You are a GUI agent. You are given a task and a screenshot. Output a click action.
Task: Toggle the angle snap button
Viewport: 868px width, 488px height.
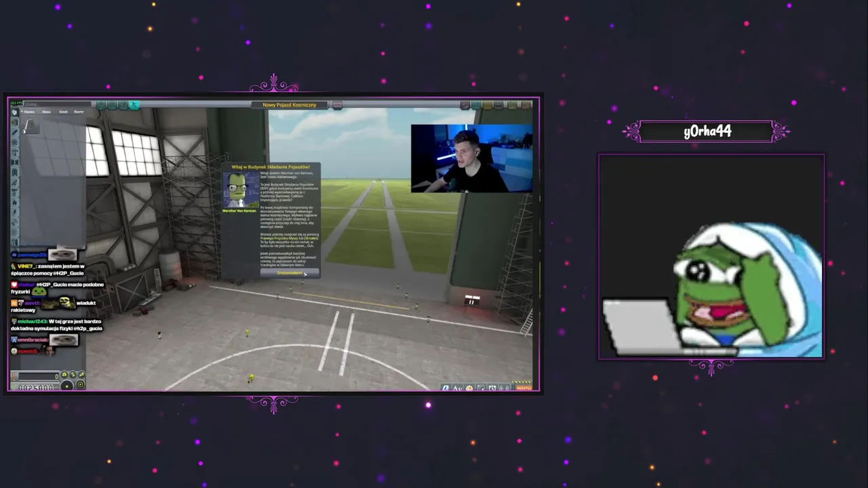(x=80, y=384)
